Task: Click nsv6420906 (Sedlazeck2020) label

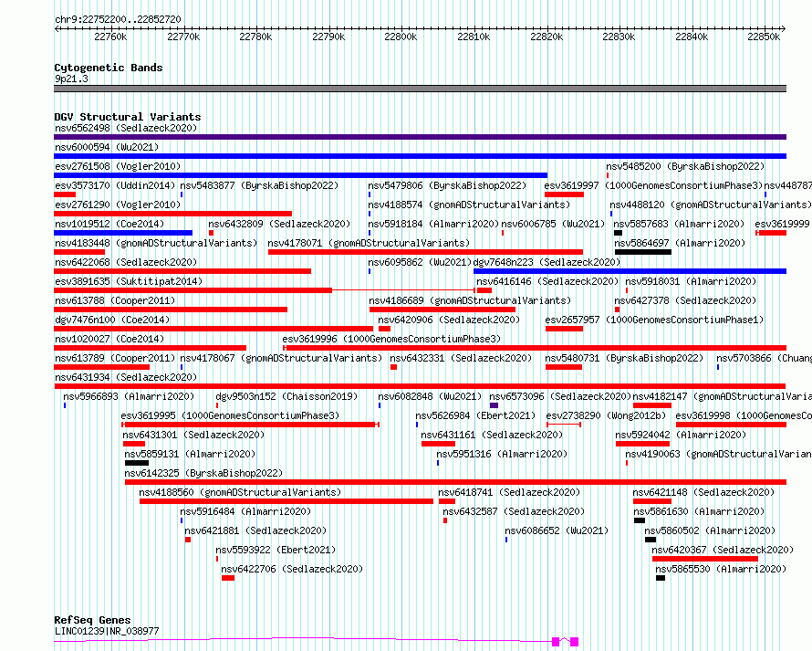Action: [449, 320]
